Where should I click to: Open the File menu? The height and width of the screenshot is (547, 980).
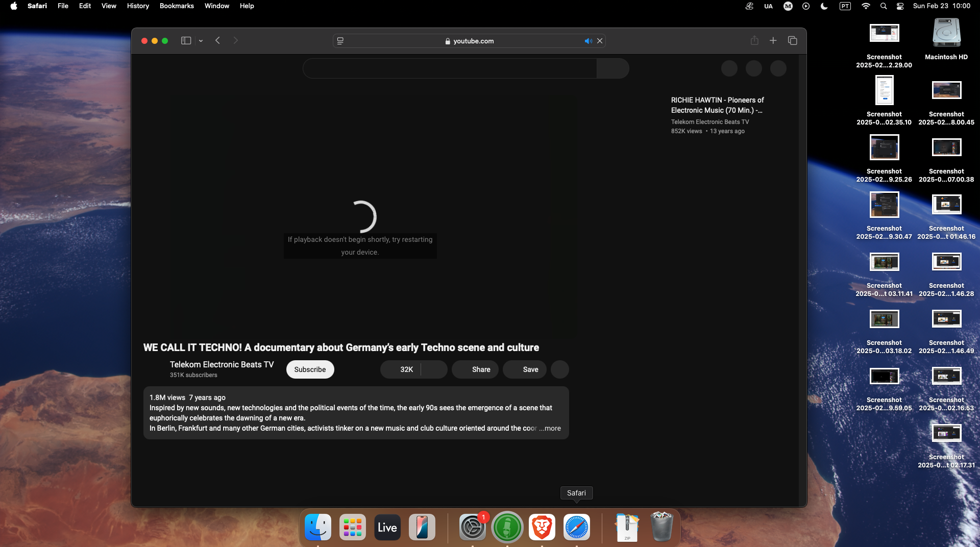pyautogui.click(x=63, y=6)
